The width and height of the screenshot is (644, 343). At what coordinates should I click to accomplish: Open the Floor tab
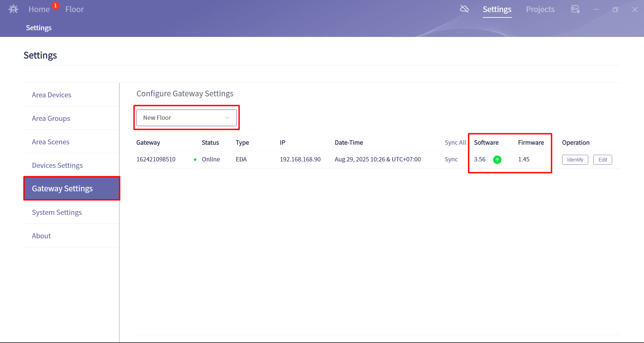tap(75, 9)
